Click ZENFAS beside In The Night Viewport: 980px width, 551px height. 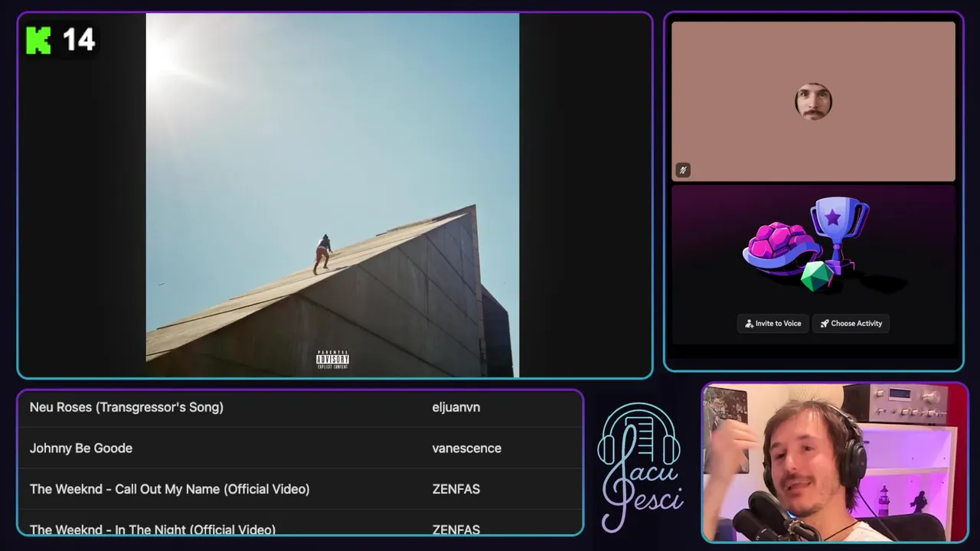tap(456, 530)
